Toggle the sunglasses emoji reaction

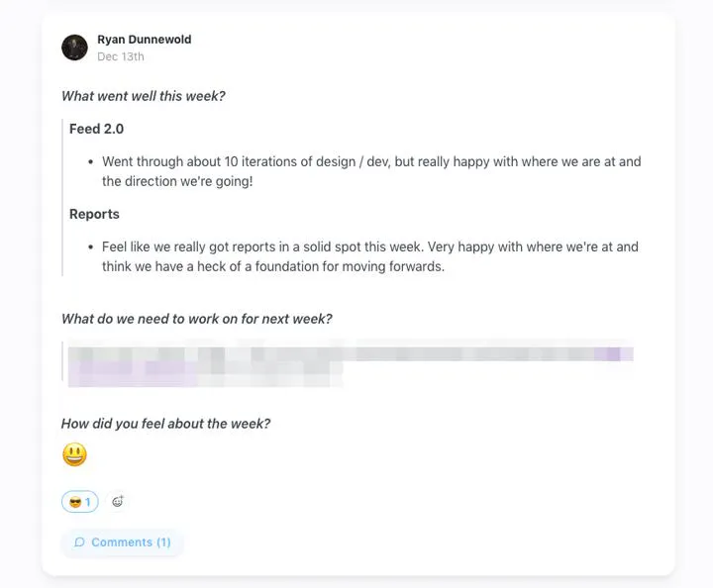pyautogui.click(x=79, y=502)
